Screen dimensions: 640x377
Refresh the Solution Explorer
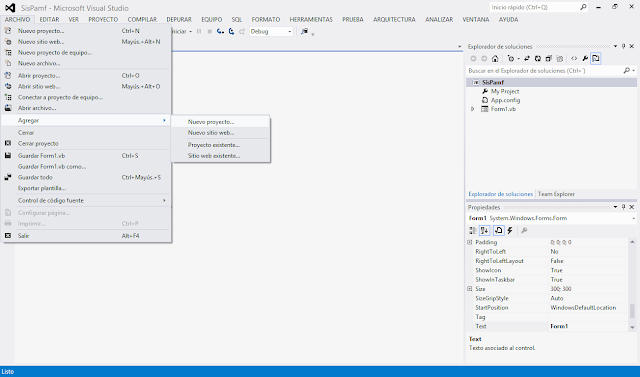point(538,59)
